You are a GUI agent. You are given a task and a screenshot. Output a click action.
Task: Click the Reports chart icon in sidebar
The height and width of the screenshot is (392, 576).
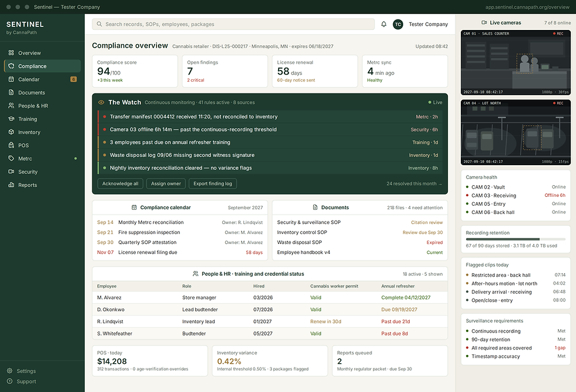click(x=11, y=185)
